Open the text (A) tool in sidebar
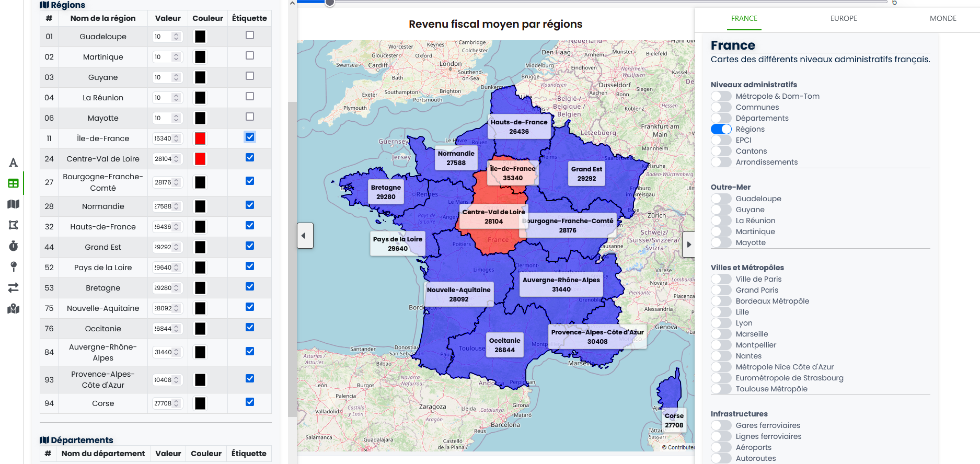The image size is (980, 464). pyautogui.click(x=14, y=163)
